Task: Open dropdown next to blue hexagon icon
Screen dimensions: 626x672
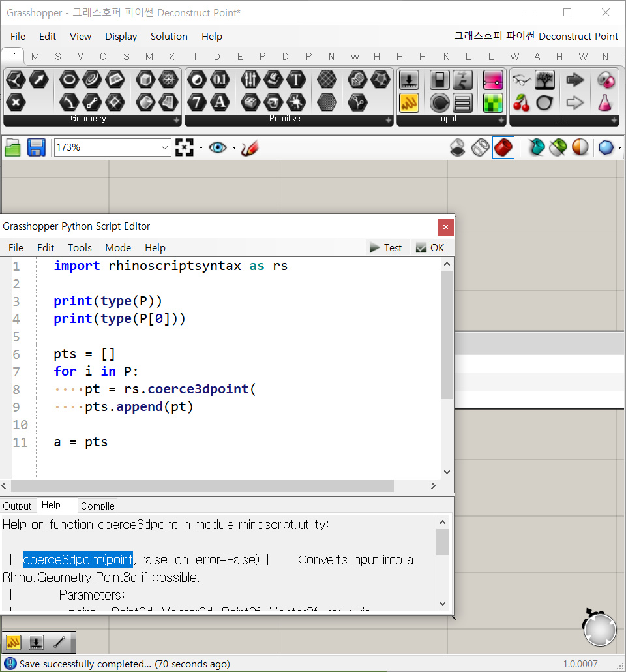Action: [619, 148]
